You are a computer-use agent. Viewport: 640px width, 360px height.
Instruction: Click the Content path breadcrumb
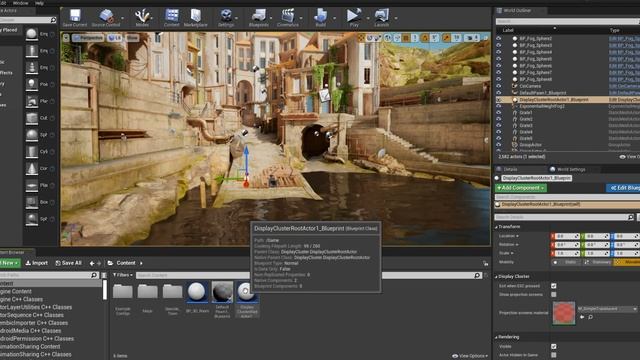pos(126,263)
